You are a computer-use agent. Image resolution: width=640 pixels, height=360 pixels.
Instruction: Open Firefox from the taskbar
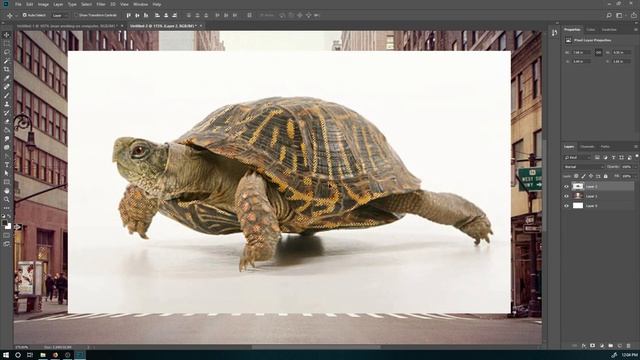point(55,355)
